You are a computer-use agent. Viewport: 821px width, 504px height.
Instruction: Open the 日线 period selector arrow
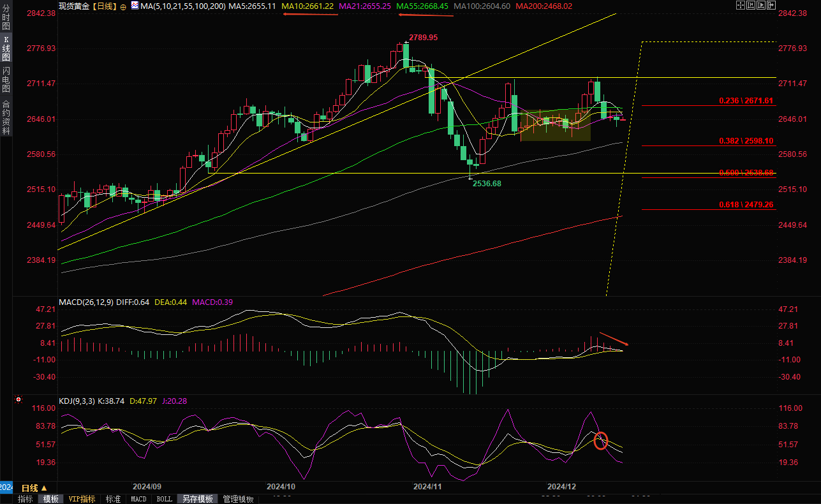(44, 488)
